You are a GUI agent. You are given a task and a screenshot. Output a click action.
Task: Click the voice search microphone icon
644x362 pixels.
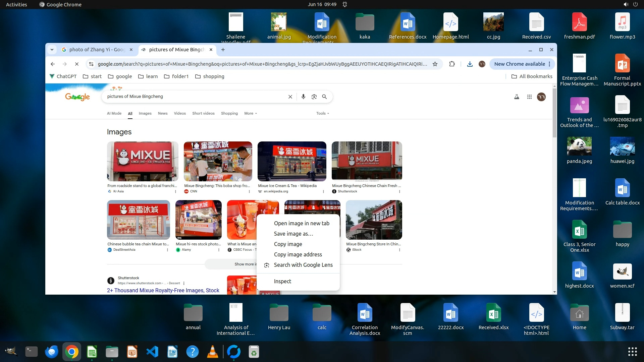[x=303, y=97]
